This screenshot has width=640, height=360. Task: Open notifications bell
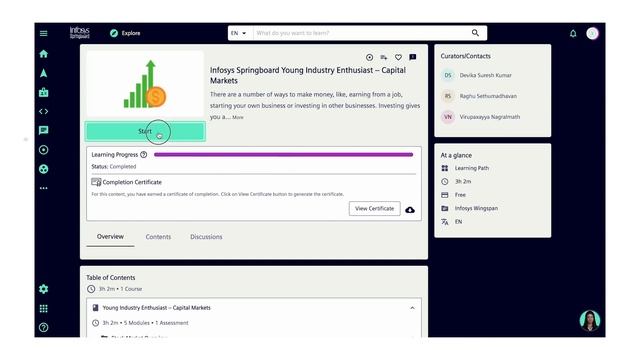[x=573, y=33]
